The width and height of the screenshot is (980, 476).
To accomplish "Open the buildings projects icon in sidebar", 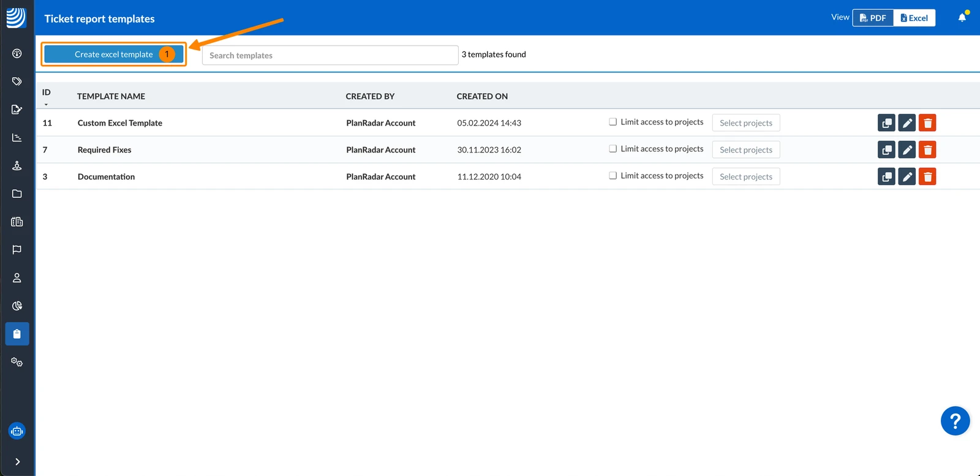I will pyautogui.click(x=17, y=222).
